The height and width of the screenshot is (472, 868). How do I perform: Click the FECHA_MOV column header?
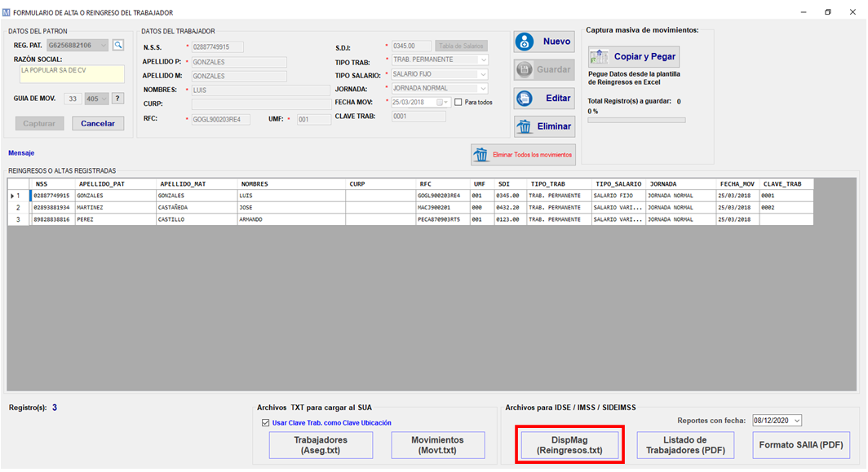pos(737,184)
